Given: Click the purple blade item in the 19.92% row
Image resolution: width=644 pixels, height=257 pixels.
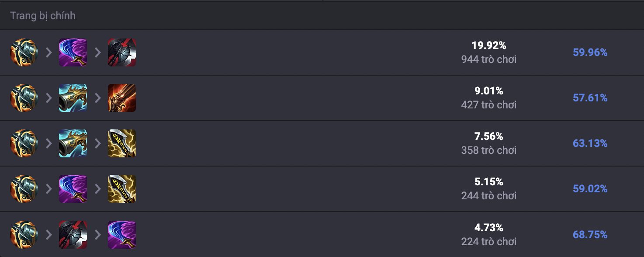Looking at the screenshot, I should [73, 52].
